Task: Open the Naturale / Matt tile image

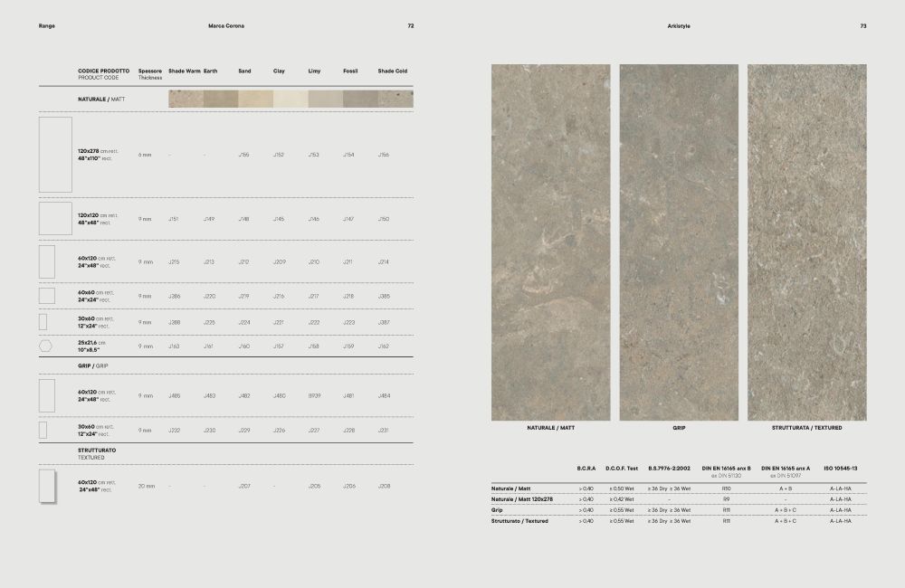Action: [x=550, y=242]
